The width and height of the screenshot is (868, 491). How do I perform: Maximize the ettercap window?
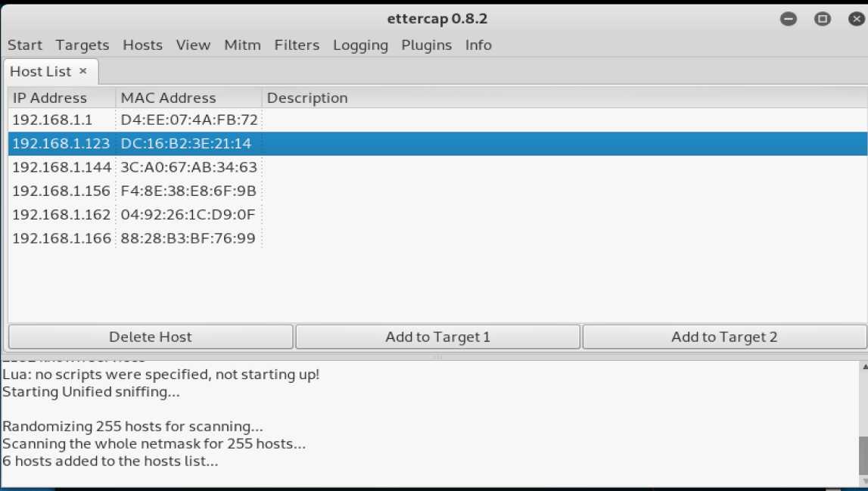(x=822, y=19)
